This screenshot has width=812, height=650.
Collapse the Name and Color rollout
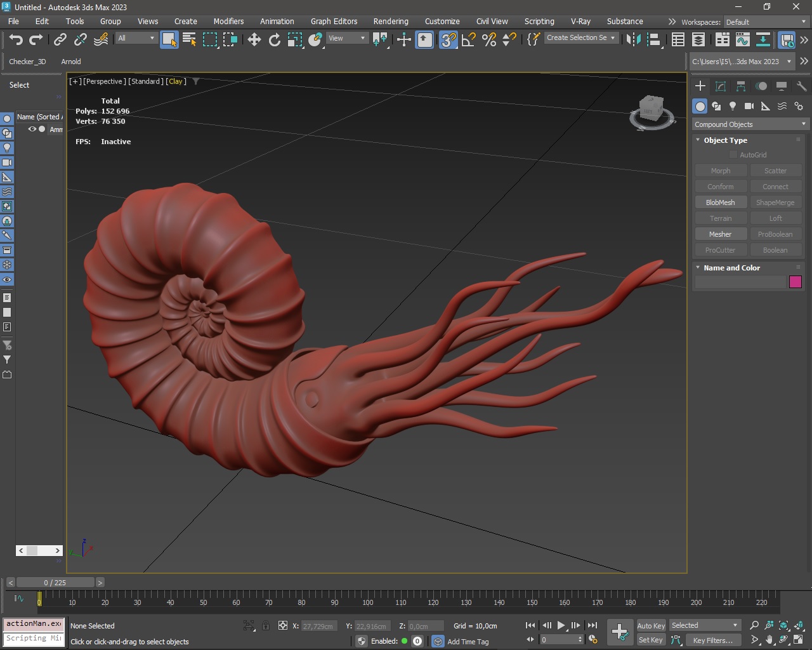point(731,268)
